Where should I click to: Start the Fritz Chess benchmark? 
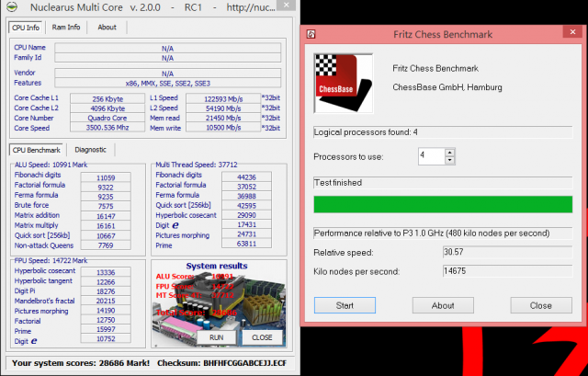click(345, 305)
